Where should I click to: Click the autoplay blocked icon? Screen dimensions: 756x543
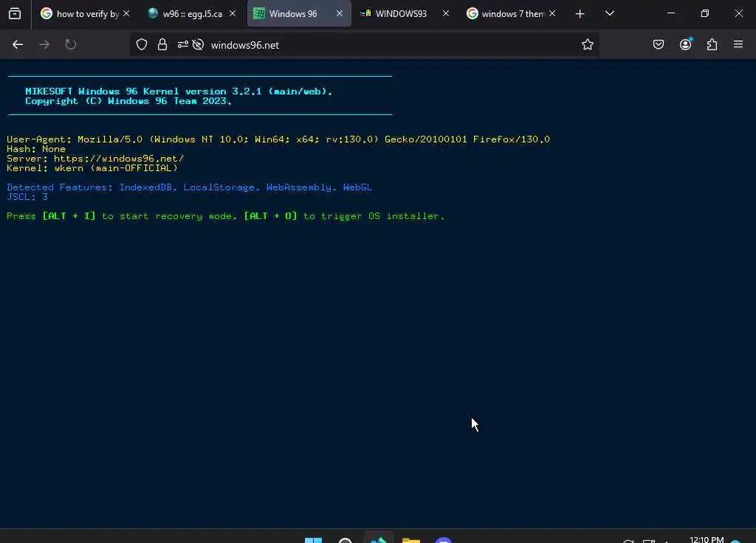tap(198, 45)
